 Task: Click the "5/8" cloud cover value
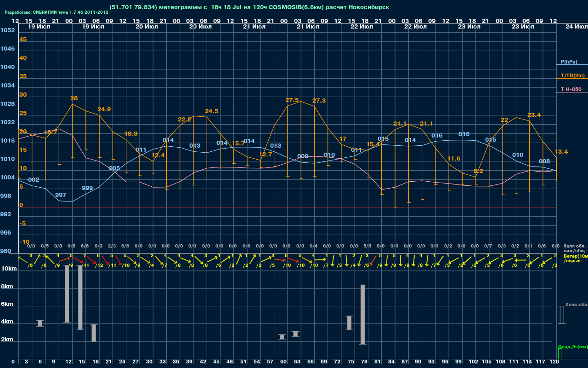(x=367, y=247)
